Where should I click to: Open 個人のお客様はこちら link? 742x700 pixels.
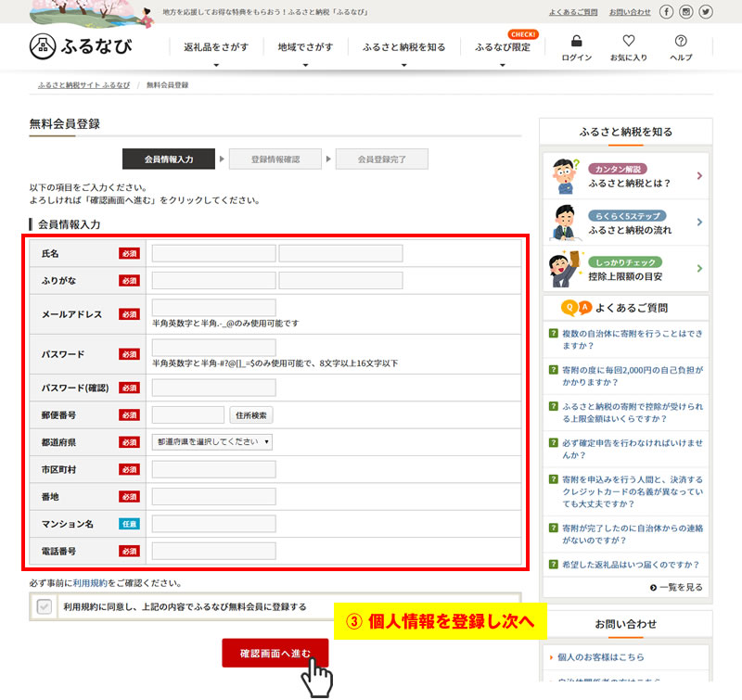click(x=600, y=657)
